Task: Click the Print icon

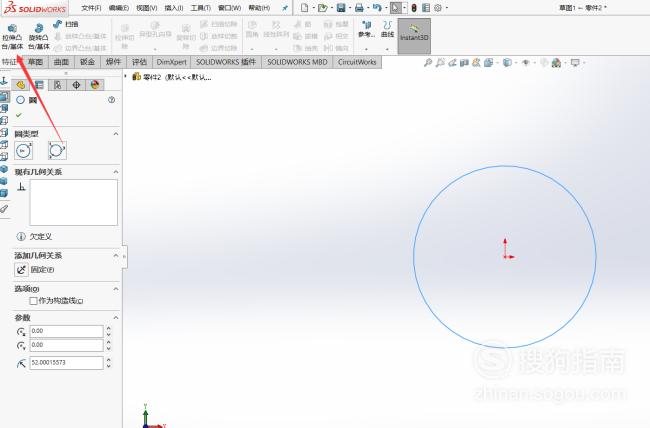Action: 359,7
